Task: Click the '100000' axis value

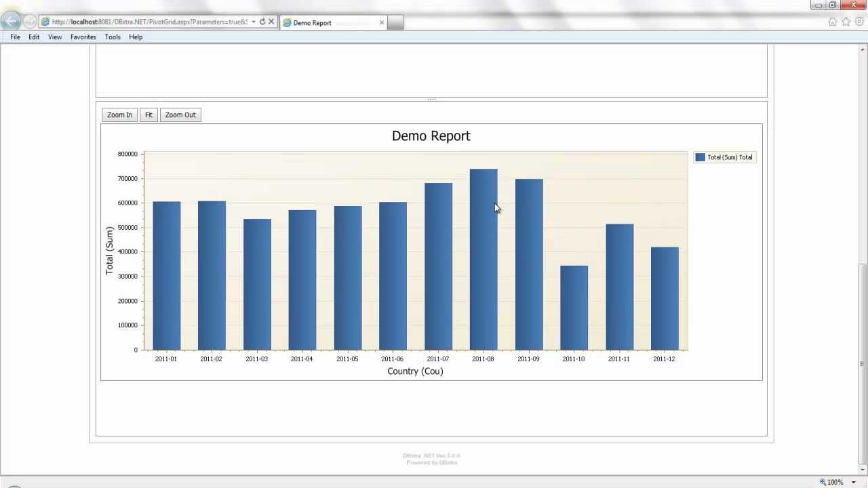Action: pos(127,325)
